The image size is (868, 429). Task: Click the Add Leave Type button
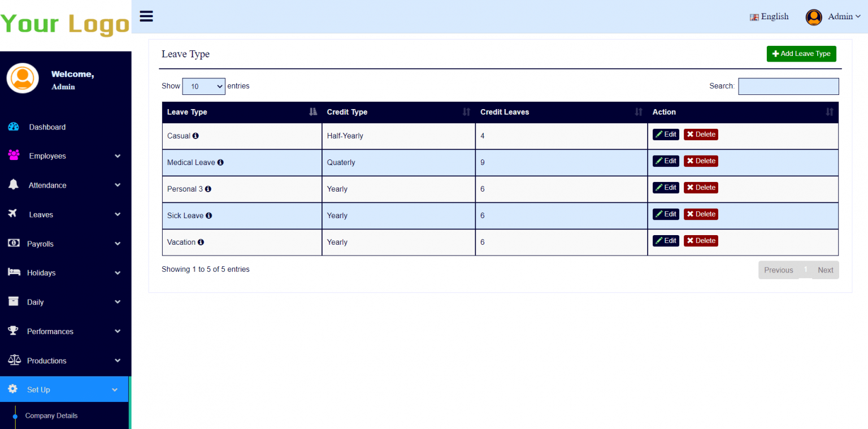pyautogui.click(x=801, y=54)
